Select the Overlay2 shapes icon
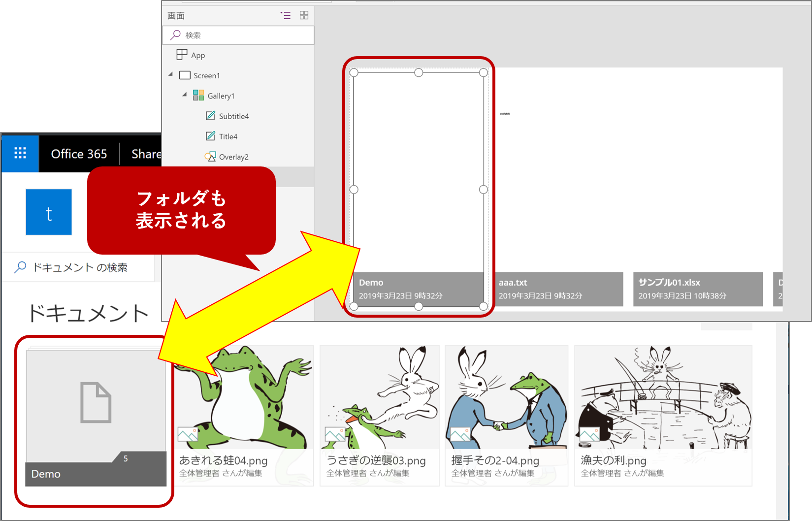 pos(210,156)
